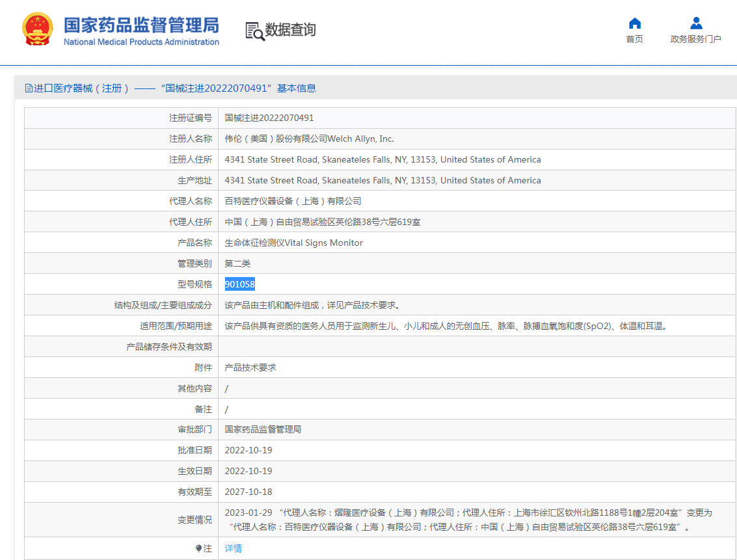Click the 结构及组成 value text
Image resolution: width=737 pixels, height=560 pixels.
pos(314,306)
